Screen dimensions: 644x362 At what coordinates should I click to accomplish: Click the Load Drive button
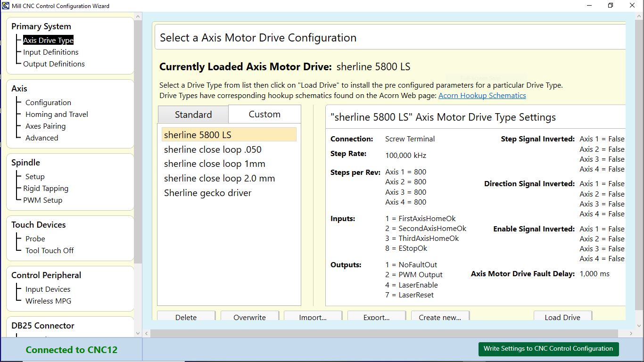(x=562, y=316)
